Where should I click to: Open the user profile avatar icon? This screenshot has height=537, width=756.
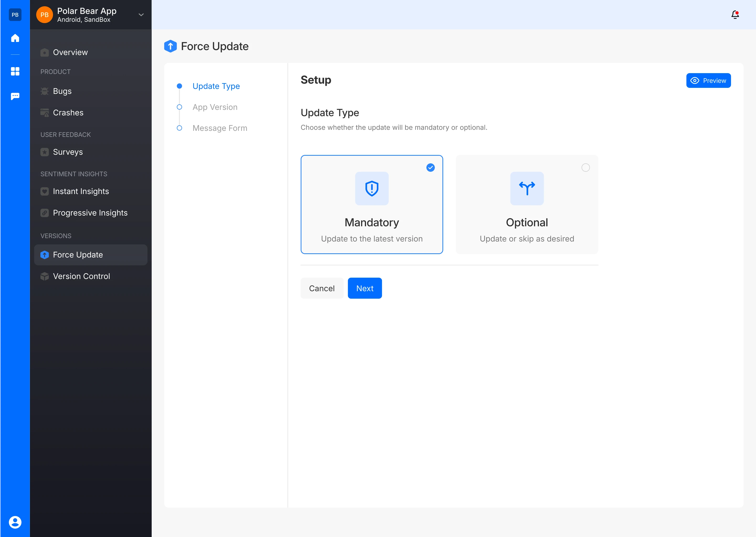tap(15, 522)
